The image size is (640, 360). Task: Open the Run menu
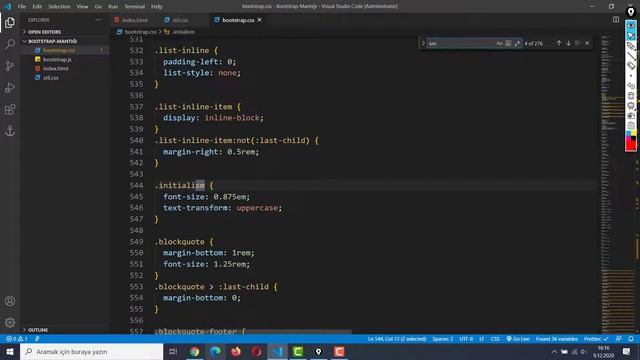point(113,6)
